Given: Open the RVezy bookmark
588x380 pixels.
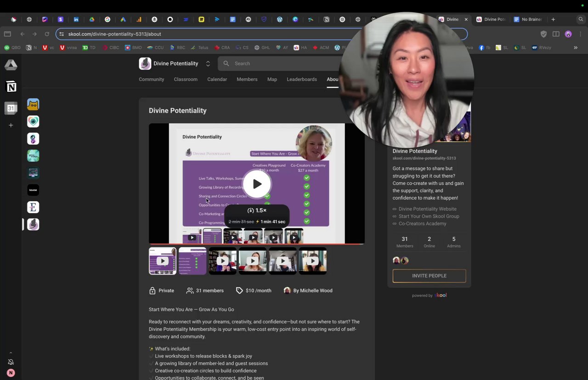Looking at the screenshot, I should (x=542, y=47).
